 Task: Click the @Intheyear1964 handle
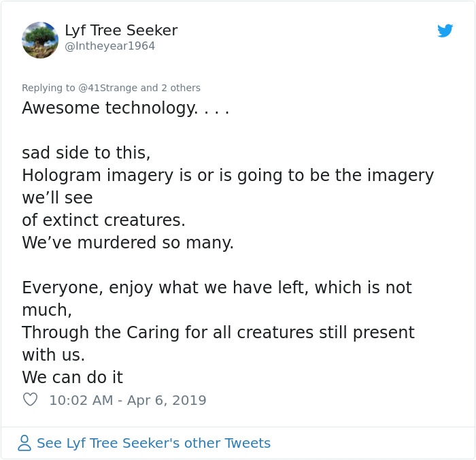[x=109, y=46]
